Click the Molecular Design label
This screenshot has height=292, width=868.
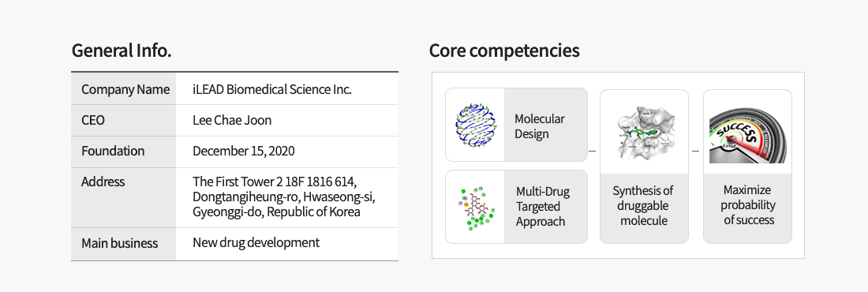coord(540,126)
